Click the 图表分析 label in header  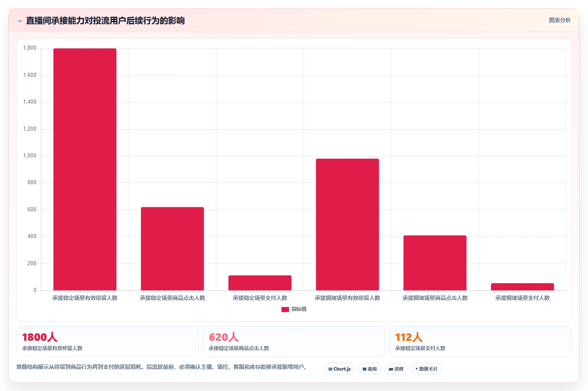(x=560, y=20)
